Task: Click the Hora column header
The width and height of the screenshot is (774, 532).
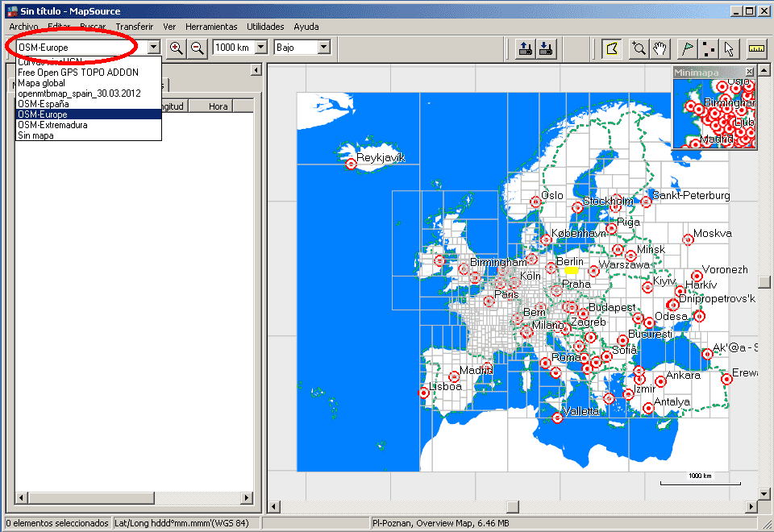Action: 210,106
